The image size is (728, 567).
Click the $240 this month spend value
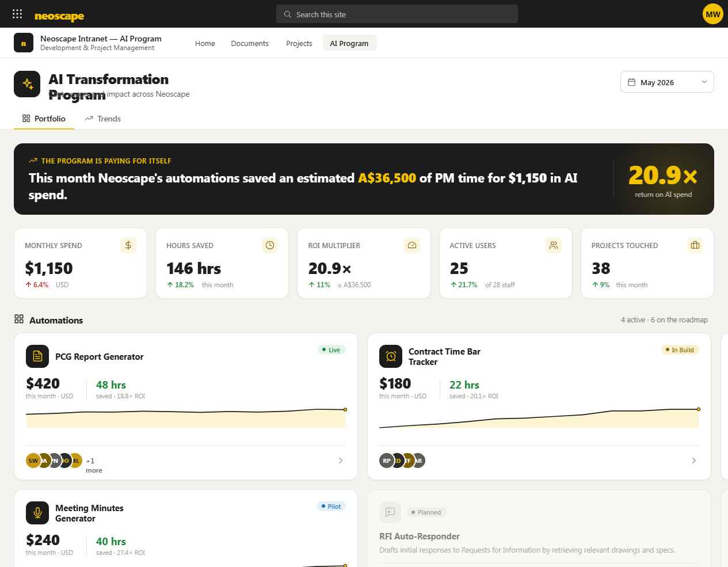pos(43,540)
